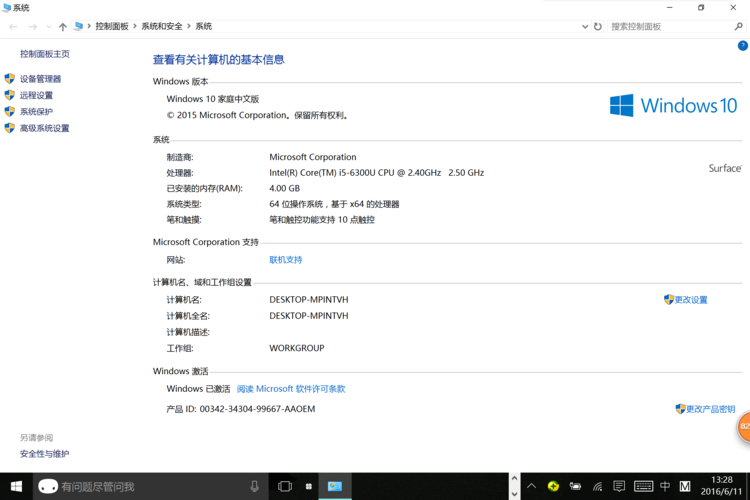Click 系统 in the breadcrumb path
This screenshot has width=750, height=500.
203,26
